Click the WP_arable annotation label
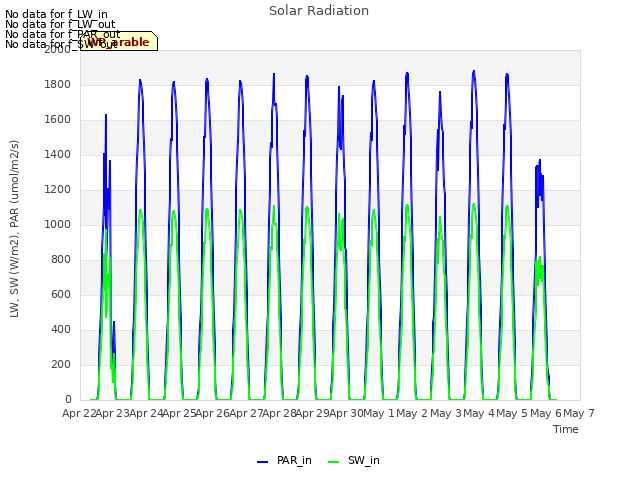 119,41
